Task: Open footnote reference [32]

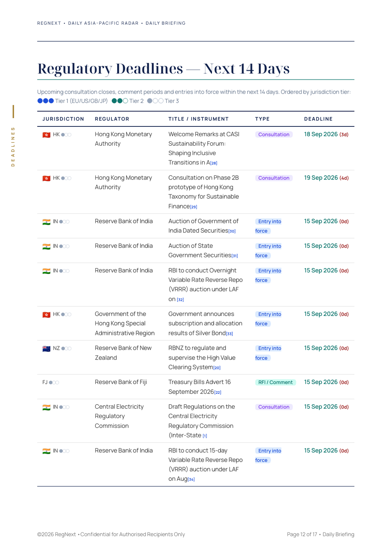Action: [x=180, y=300]
